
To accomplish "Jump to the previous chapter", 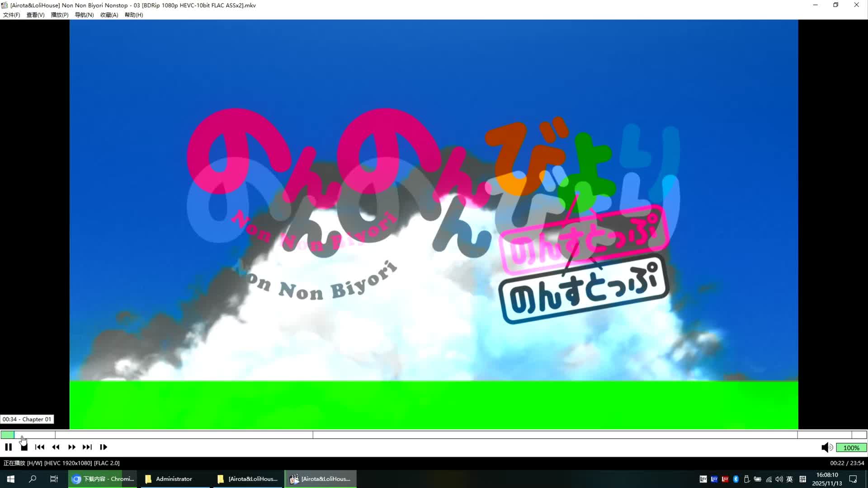I will click(40, 447).
